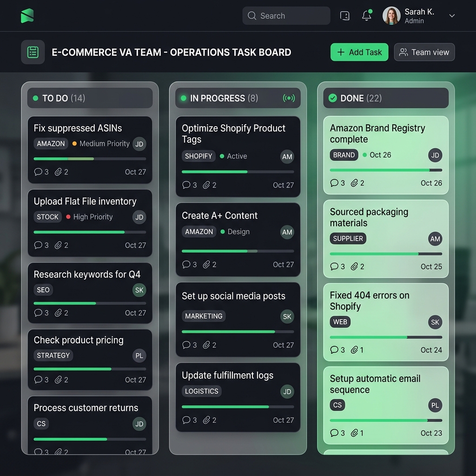This screenshot has width=476, height=476.
Task: Open attachments on Setup automatic email sequence
Action: click(x=357, y=433)
